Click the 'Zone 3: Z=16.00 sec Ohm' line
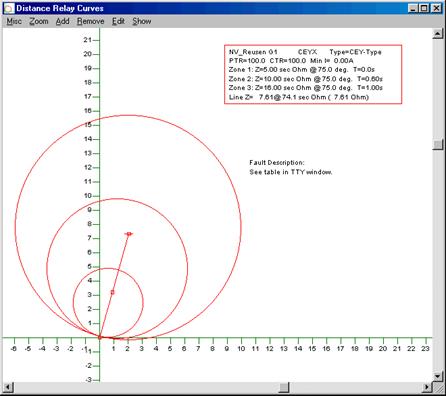This screenshot has height=396, width=446. tap(305, 88)
